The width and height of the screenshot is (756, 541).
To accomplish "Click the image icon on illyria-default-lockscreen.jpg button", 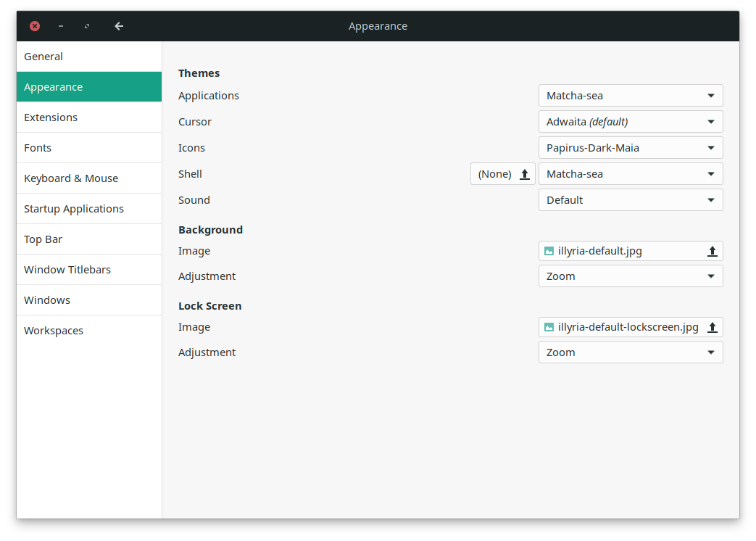I will click(x=549, y=326).
